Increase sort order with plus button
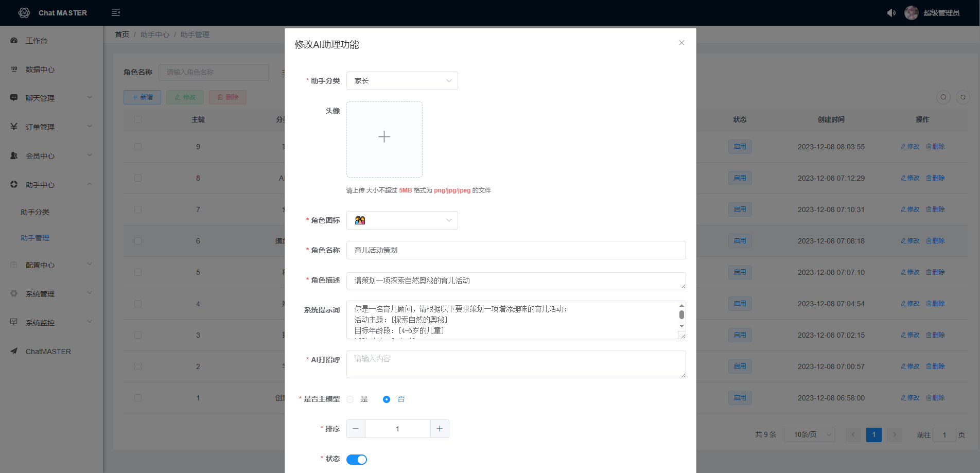The width and height of the screenshot is (980, 473). [440, 429]
